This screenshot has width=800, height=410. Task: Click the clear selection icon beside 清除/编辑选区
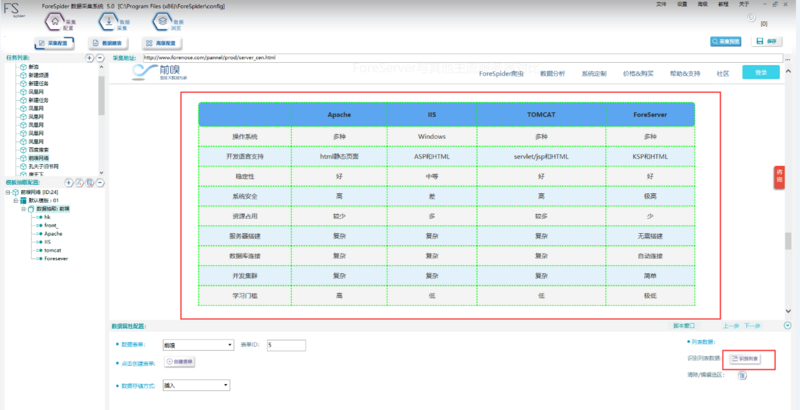[x=742, y=375]
